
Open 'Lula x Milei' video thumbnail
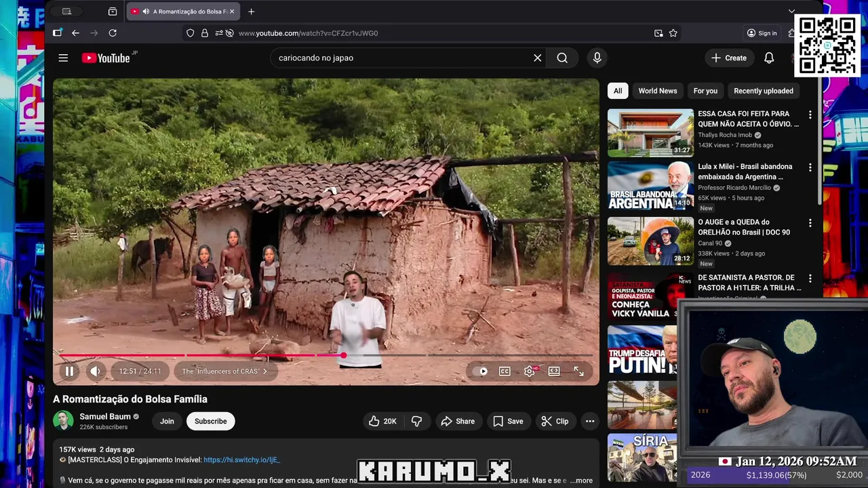tap(650, 186)
